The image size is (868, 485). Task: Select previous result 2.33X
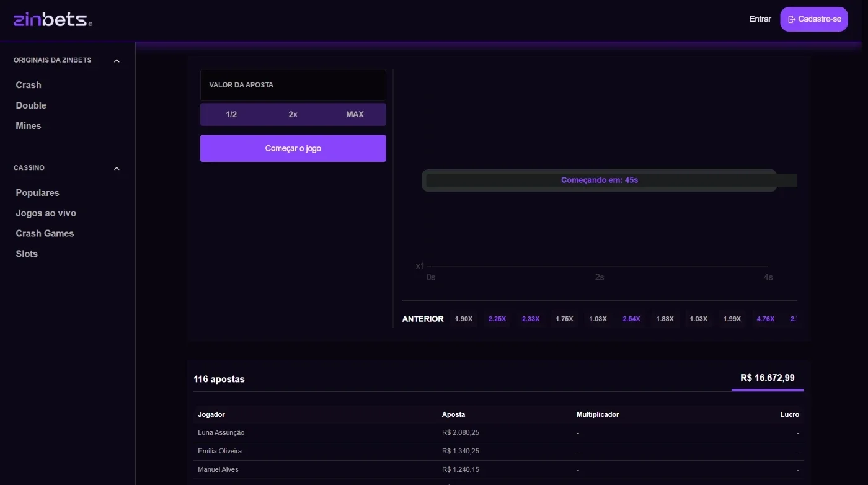[x=531, y=319]
